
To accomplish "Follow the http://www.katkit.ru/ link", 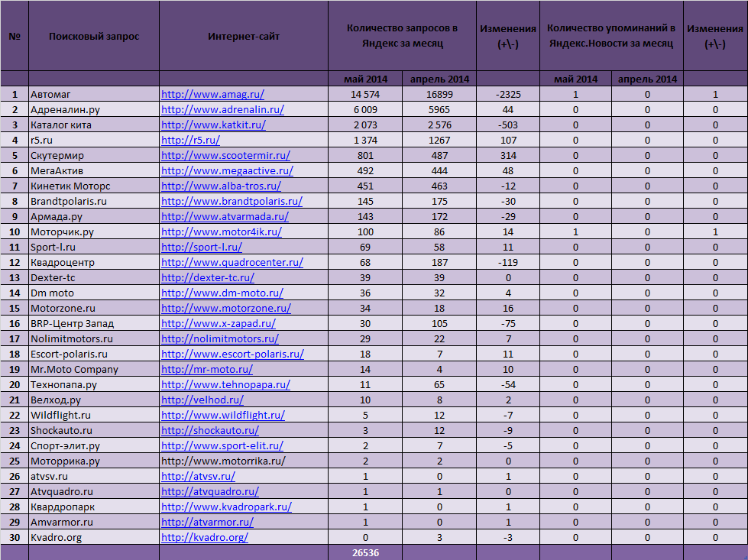I will (x=213, y=125).
